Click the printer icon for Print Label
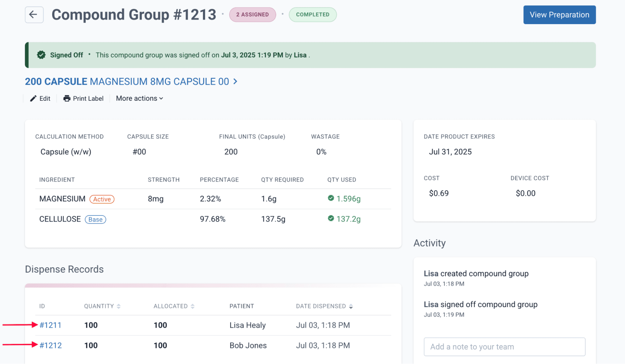This screenshot has width=625, height=364. pos(67,99)
